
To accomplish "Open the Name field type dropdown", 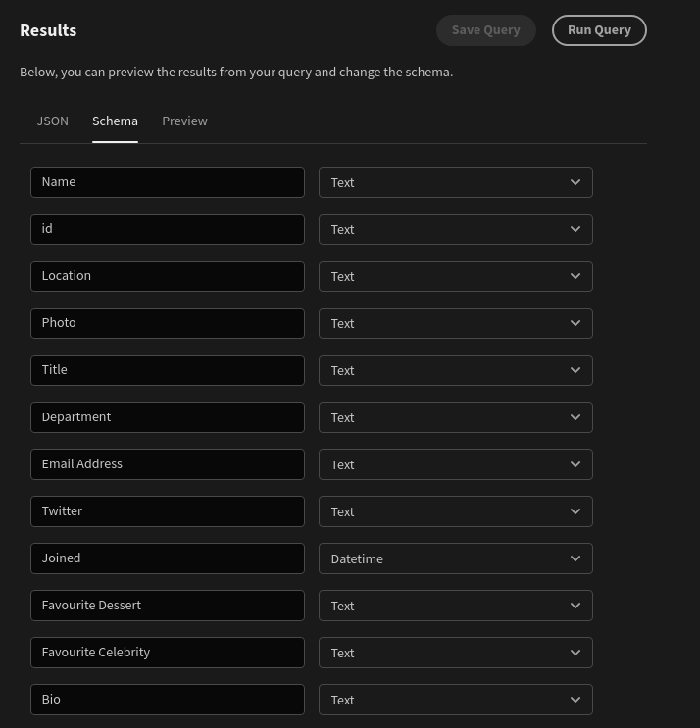I will [x=456, y=182].
